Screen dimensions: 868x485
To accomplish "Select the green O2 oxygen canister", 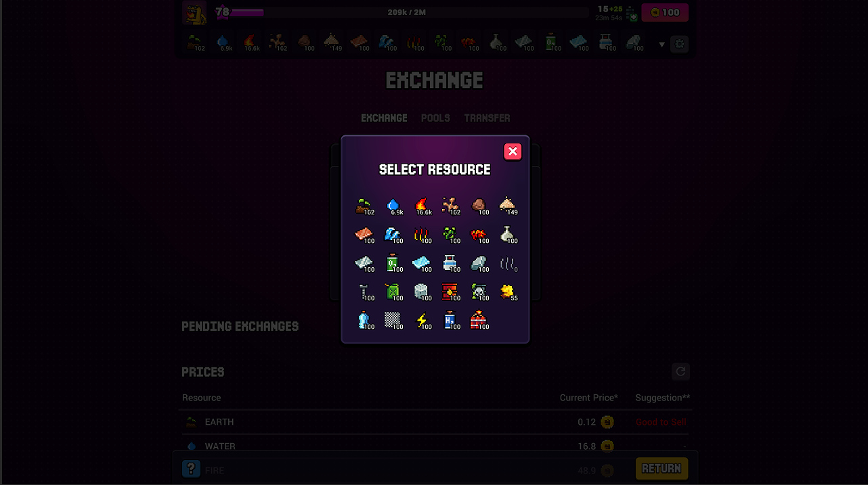I will click(x=393, y=263).
